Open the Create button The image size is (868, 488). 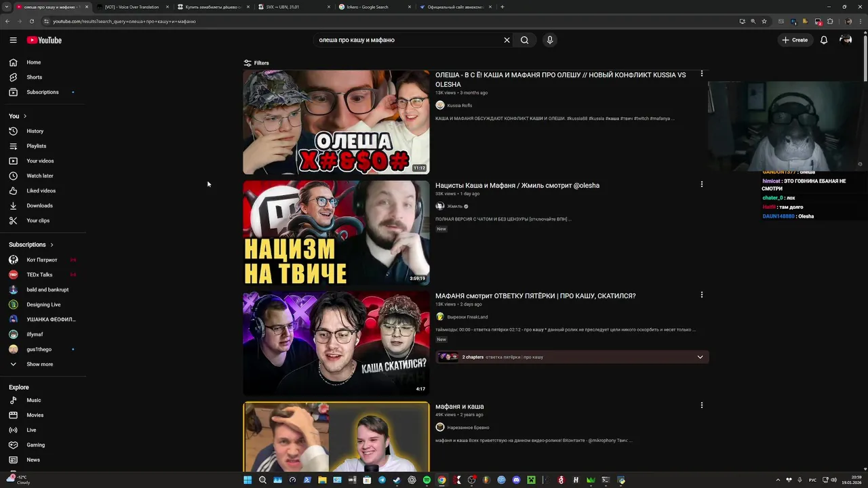[795, 40]
